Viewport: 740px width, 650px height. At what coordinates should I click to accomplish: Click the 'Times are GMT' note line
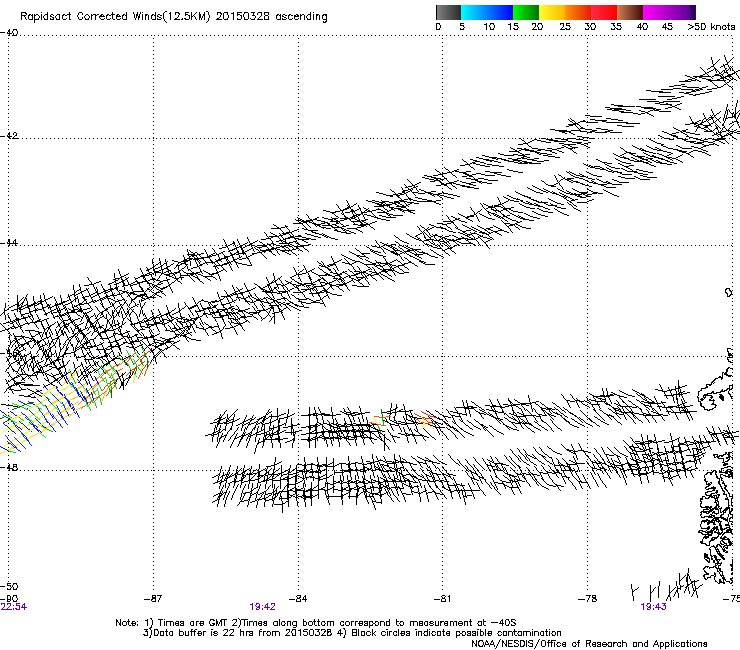click(x=316, y=623)
